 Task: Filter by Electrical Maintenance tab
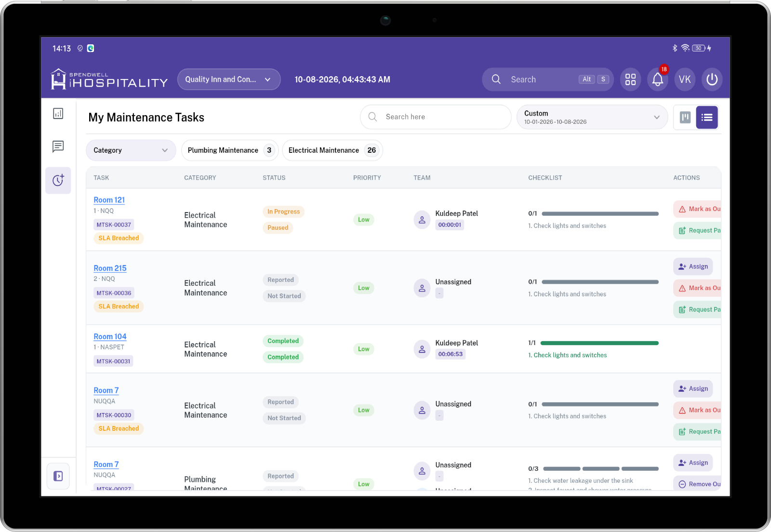(x=332, y=150)
